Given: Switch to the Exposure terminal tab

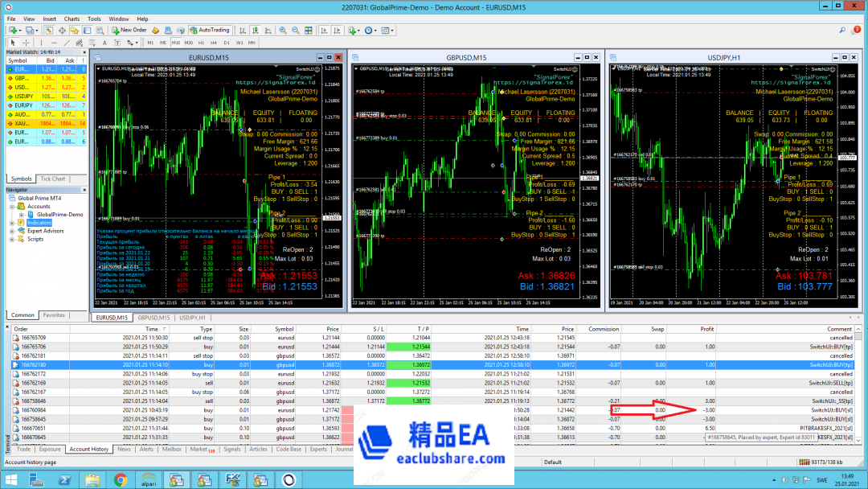Looking at the screenshot, I should pyautogui.click(x=50, y=450).
